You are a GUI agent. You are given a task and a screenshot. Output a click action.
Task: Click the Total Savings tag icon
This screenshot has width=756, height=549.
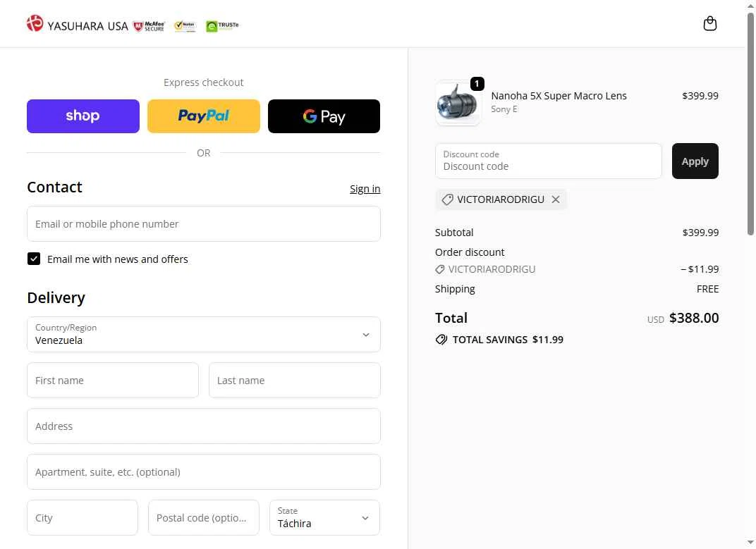click(x=441, y=340)
